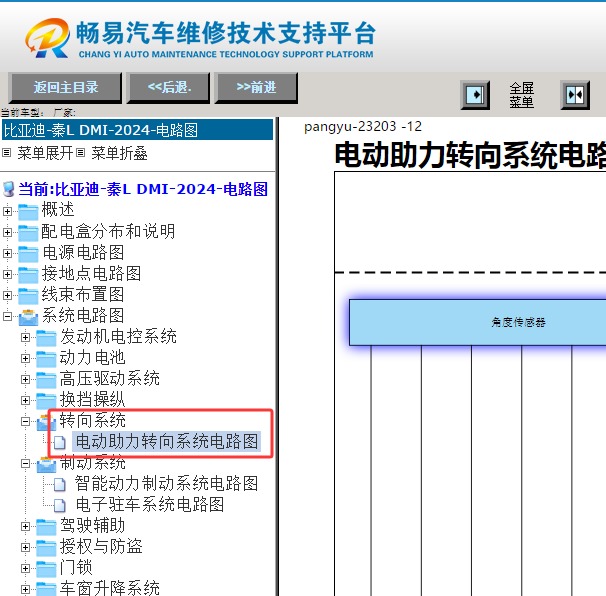
Task: Click the 配电盒分布和说明 folder icon
Action: tap(28, 233)
